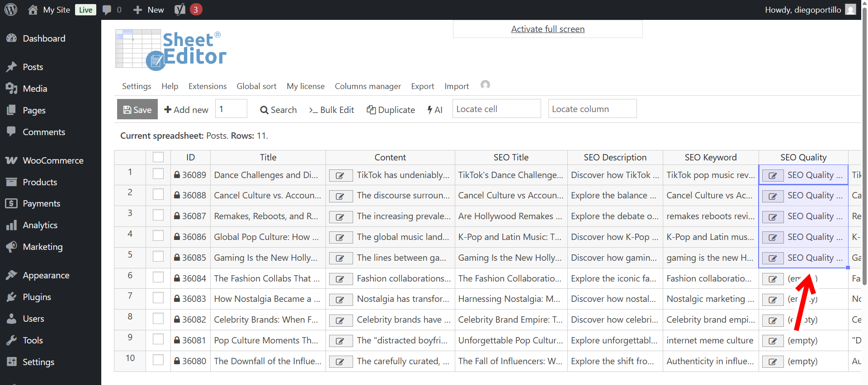The width and height of the screenshot is (868, 385).
Task: Click the Save button
Action: click(x=137, y=109)
